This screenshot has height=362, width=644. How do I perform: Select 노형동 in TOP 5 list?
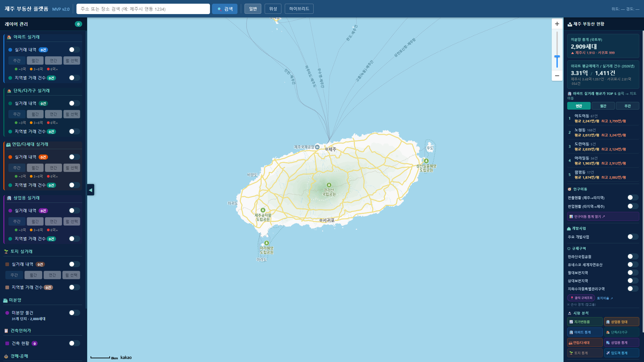click(x=603, y=132)
